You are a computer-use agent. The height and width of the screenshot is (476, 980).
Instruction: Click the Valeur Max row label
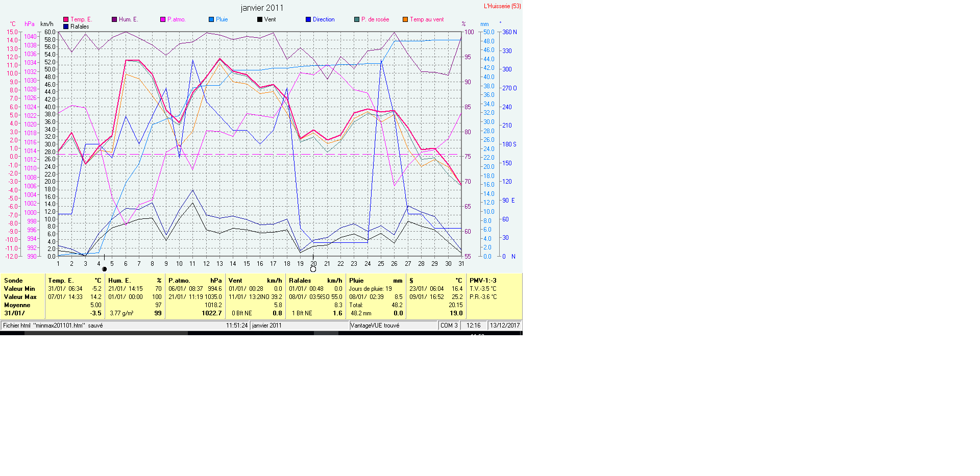20,297
